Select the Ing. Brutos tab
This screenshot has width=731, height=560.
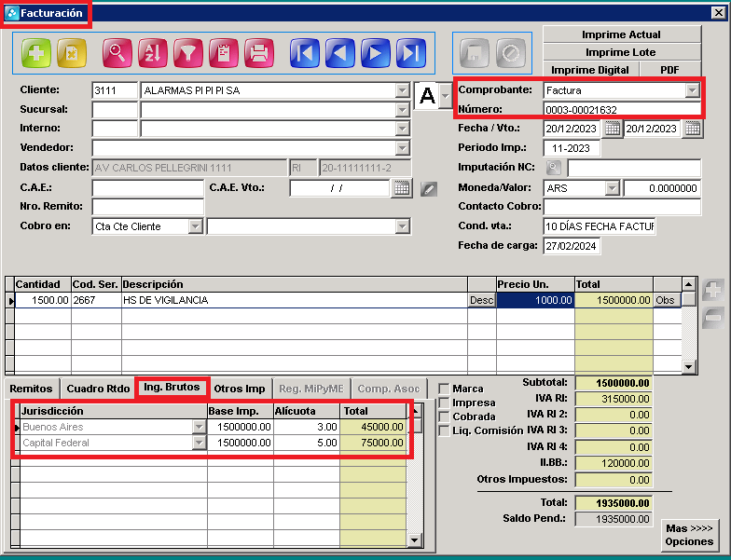tap(172, 388)
